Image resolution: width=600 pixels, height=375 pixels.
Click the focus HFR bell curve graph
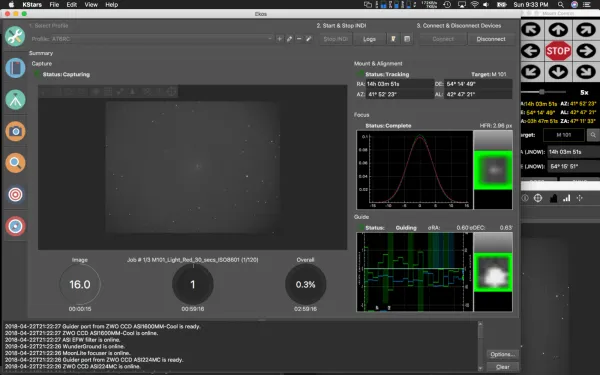tap(415, 170)
